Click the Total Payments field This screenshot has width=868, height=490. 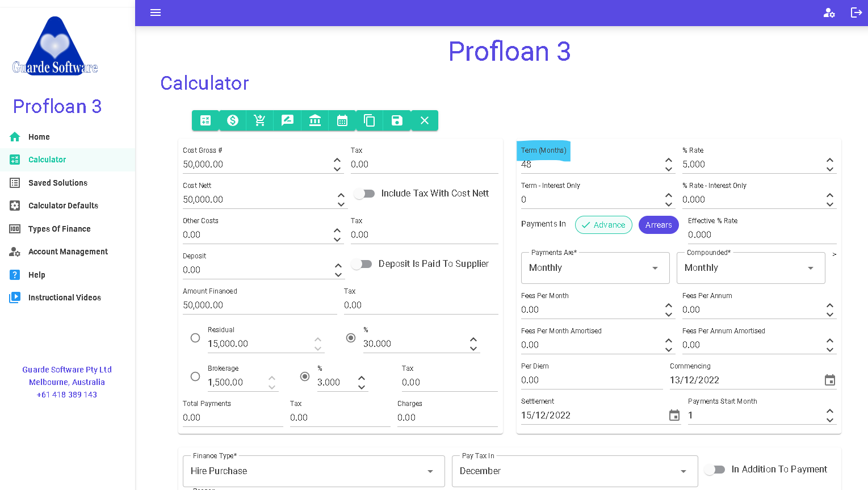coord(233,417)
